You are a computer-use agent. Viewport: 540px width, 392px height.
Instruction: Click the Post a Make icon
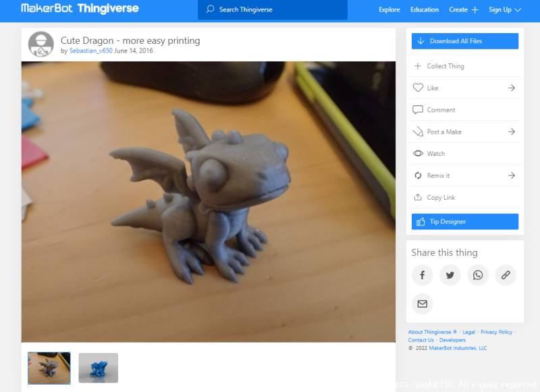tap(418, 132)
